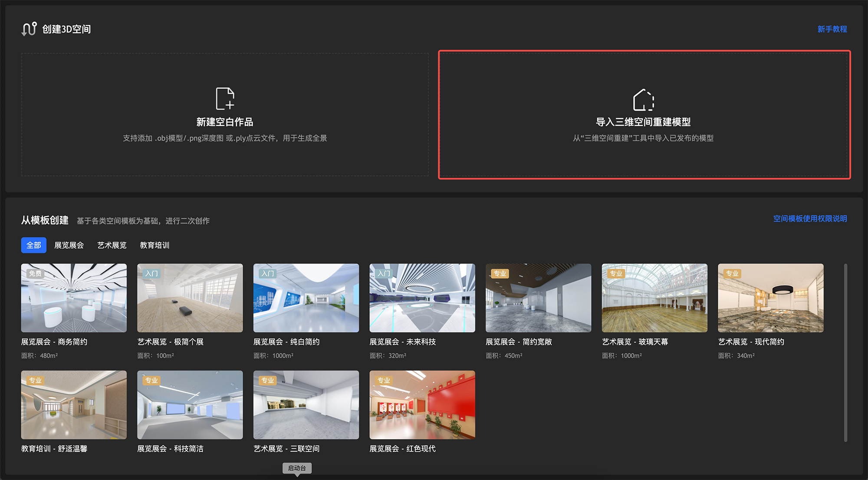Image resolution: width=868 pixels, height=480 pixels.
Task: Switch to the 艺术展览 category tab
Action: tap(112, 245)
